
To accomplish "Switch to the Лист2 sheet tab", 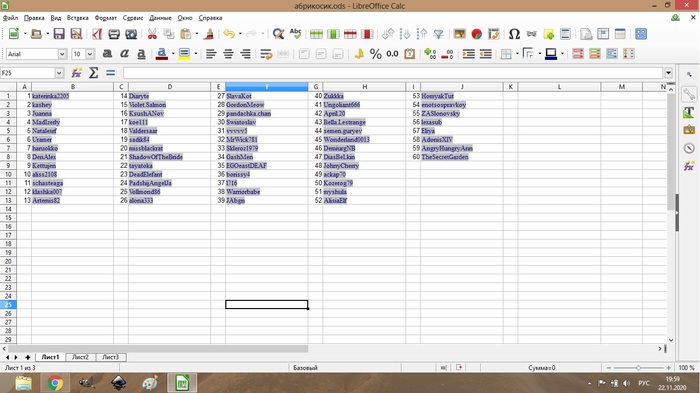I will coord(80,357).
